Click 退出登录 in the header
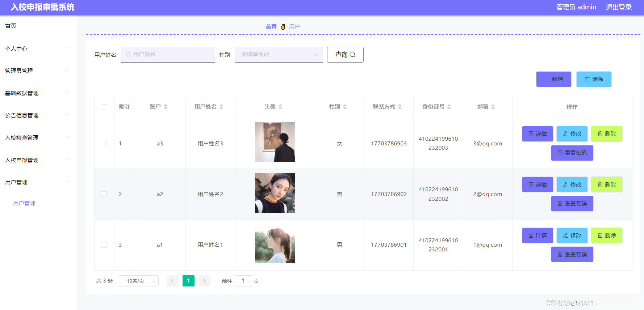Screen dimensions: 644x310 click(619, 7)
